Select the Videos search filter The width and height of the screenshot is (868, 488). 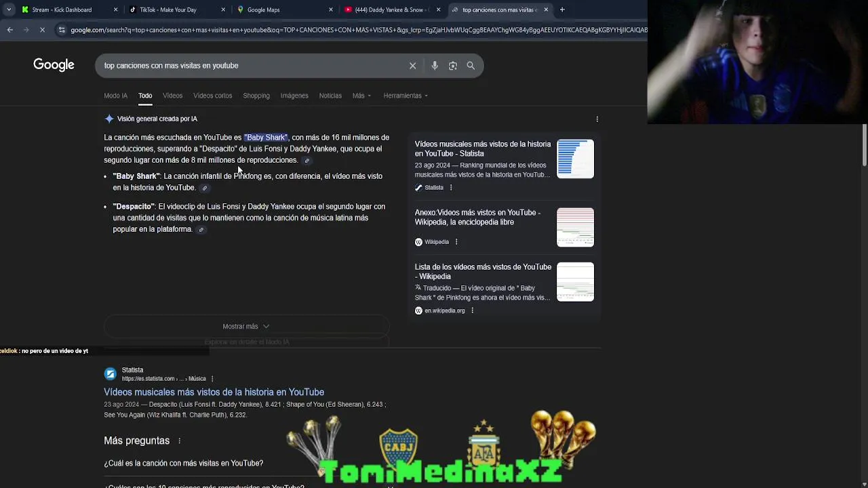[172, 96]
